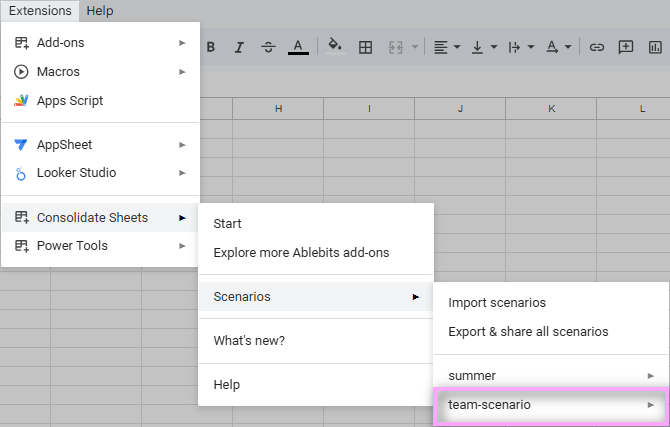Expand AppSheet submenu arrow
Screen dimensions: 670x427
[182, 145]
